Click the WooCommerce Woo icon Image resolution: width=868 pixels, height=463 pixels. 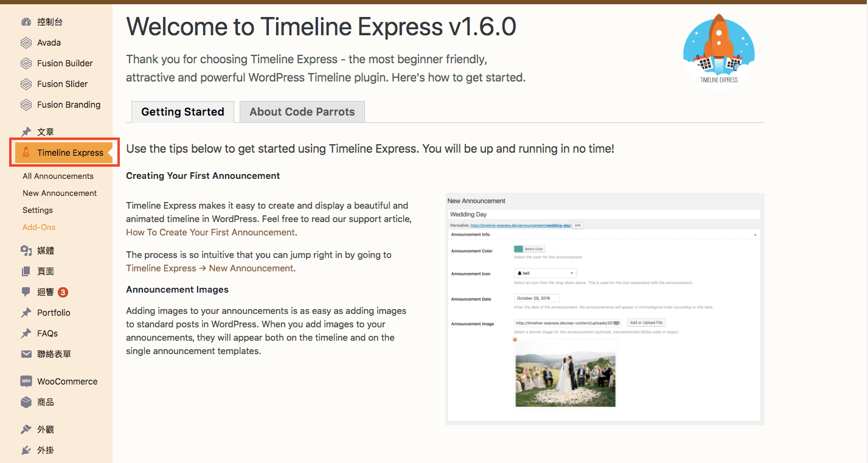[26, 381]
